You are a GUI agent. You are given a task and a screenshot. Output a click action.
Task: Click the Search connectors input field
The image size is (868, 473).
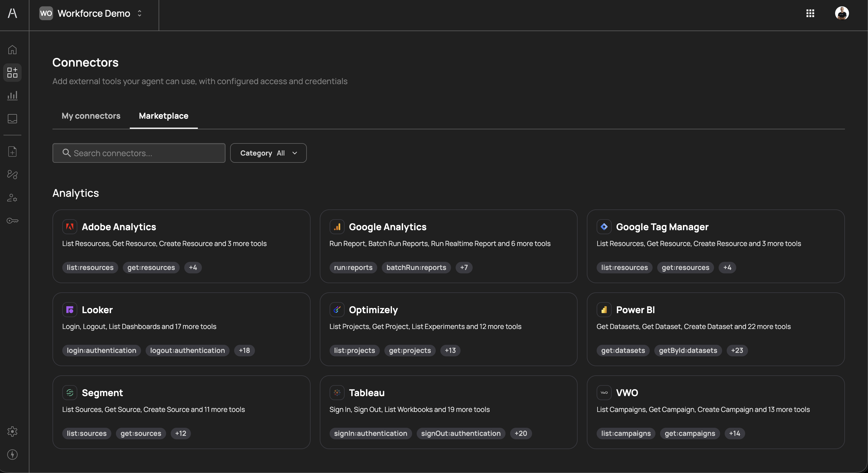click(138, 153)
